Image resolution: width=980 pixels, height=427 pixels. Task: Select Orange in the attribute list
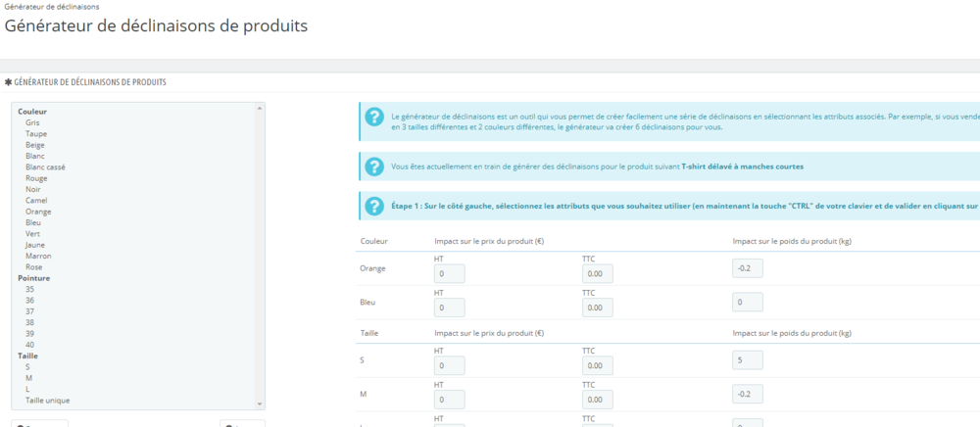(x=39, y=212)
